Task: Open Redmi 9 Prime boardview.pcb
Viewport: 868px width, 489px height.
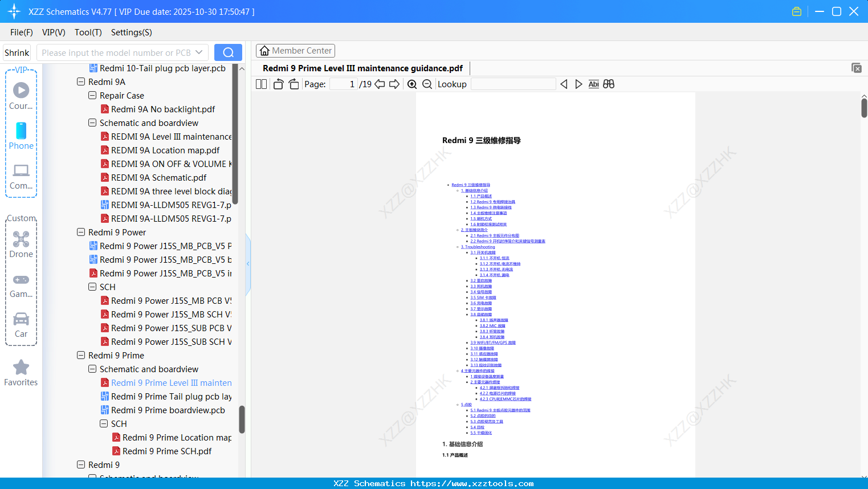Action: [163, 410]
